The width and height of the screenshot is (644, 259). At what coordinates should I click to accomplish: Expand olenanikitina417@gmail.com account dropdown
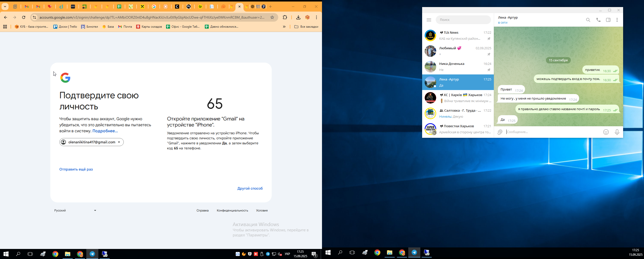92,142
